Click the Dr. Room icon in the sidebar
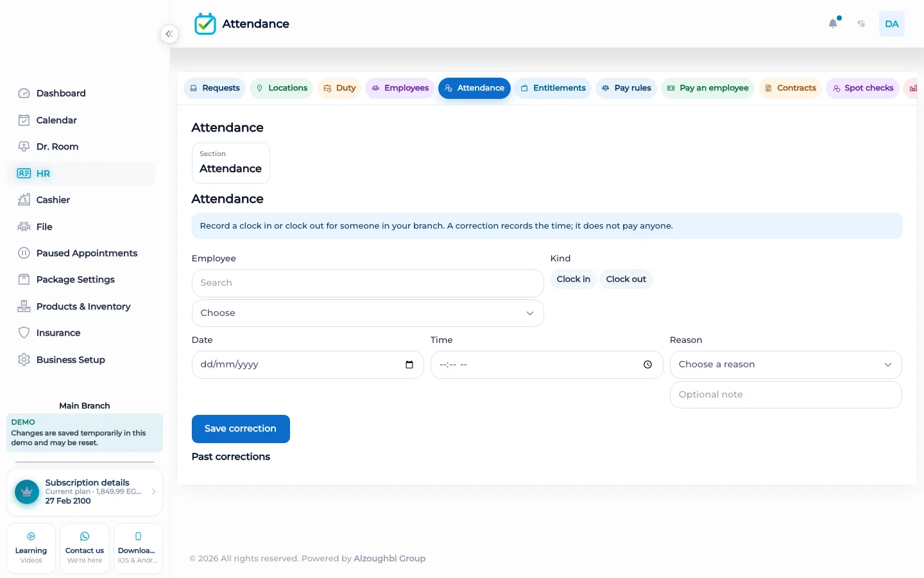 tap(24, 146)
